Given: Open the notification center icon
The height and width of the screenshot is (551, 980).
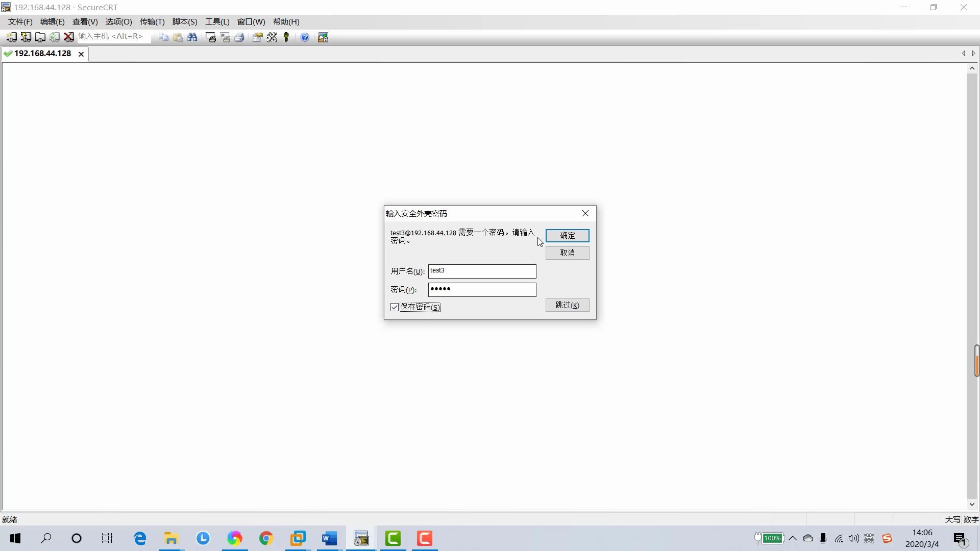Looking at the screenshot, I should click(961, 539).
